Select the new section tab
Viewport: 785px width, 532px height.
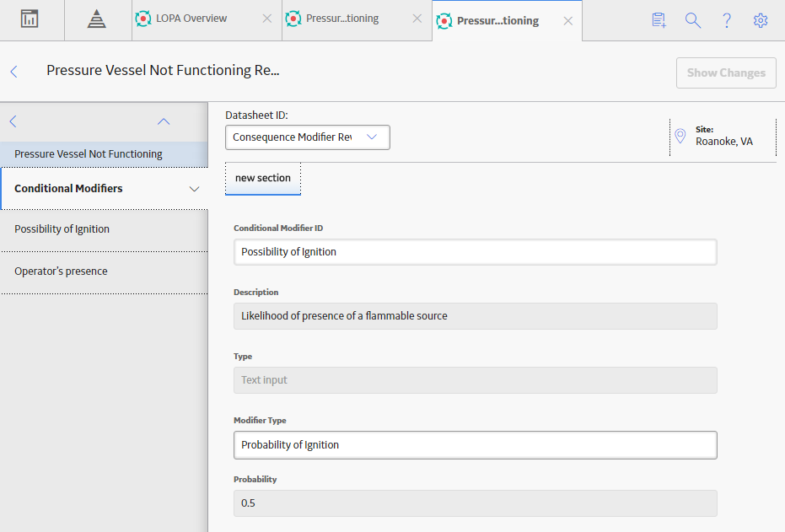(x=263, y=178)
